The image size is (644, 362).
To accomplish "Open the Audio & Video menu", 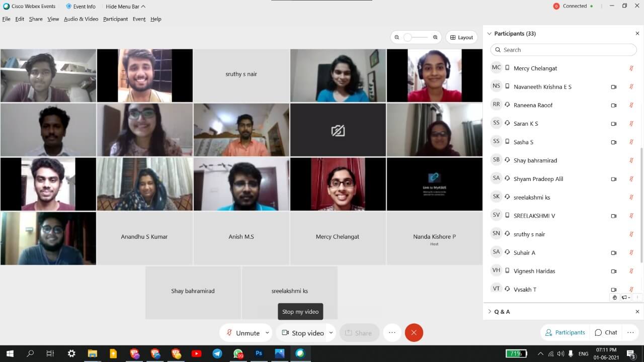I will point(80,19).
